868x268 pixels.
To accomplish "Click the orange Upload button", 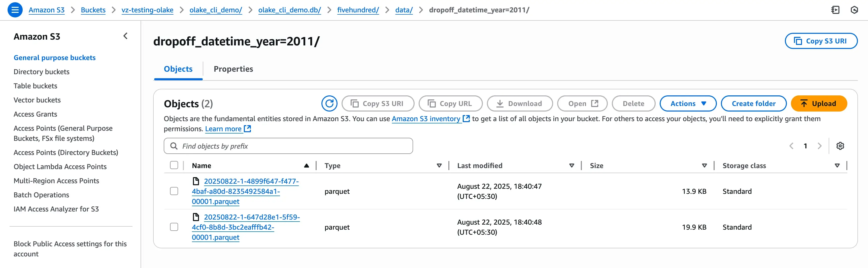I will coord(818,104).
